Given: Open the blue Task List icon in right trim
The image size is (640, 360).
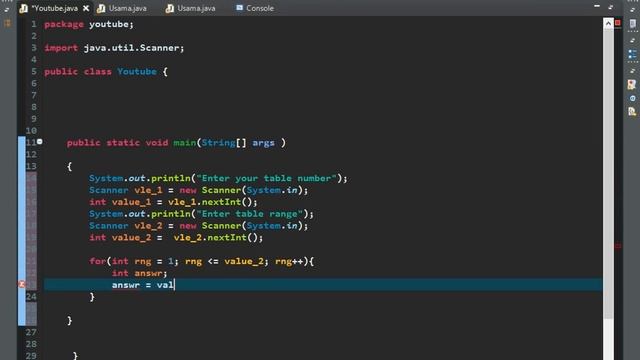Looking at the screenshot, I should (632, 54).
